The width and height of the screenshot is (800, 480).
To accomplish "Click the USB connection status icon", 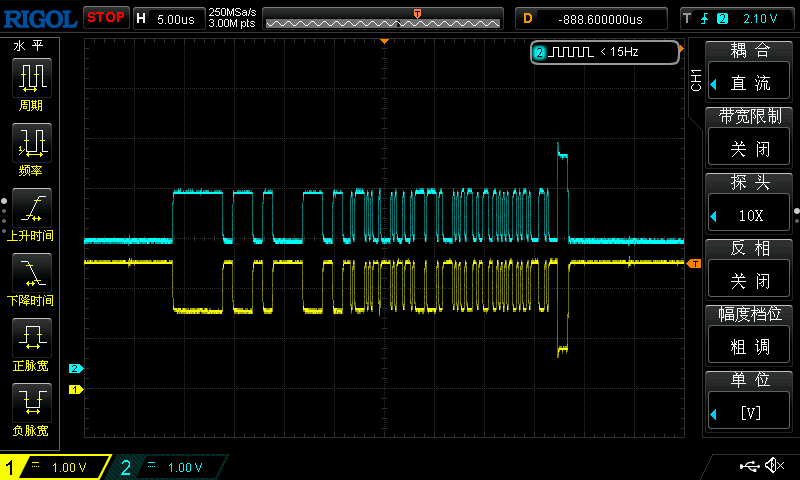I will coord(748,466).
